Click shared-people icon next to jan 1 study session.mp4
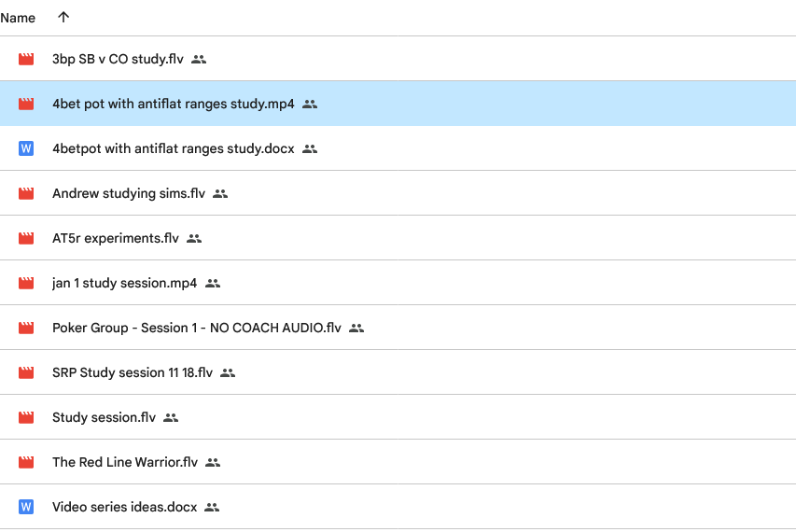The height and width of the screenshot is (532, 796). 213,284
